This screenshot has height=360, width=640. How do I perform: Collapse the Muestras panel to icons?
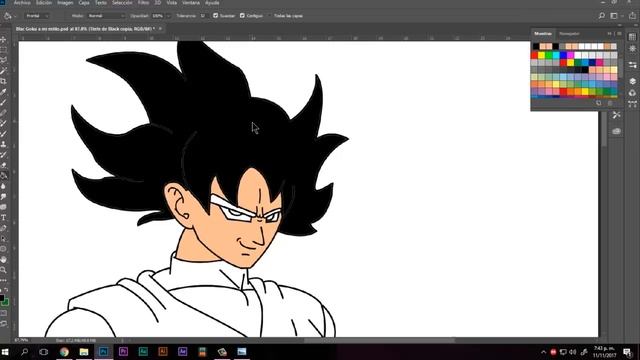[609, 33]
